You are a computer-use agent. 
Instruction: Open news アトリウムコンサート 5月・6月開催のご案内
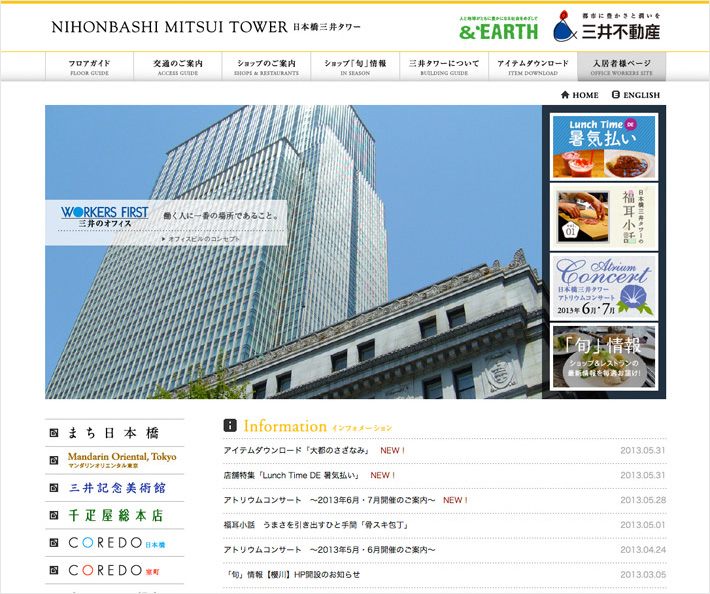click(329, 550)
